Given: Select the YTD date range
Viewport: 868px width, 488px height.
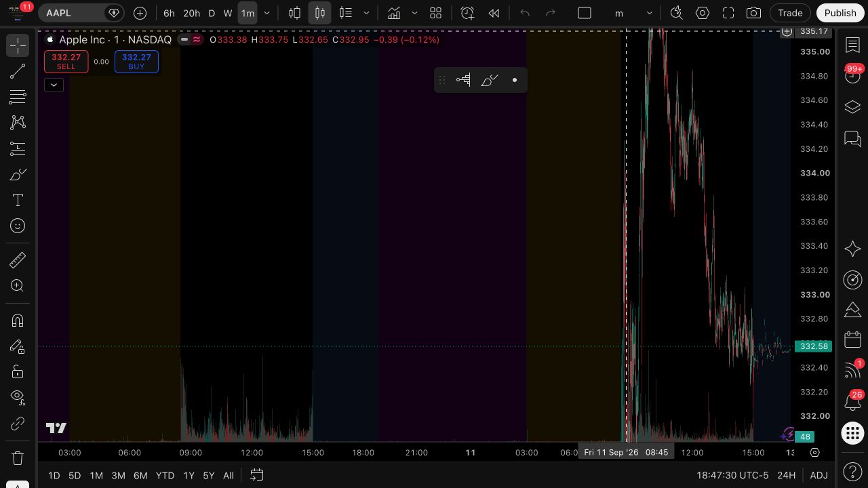Looking at the screenshot, I should point(165,475).
